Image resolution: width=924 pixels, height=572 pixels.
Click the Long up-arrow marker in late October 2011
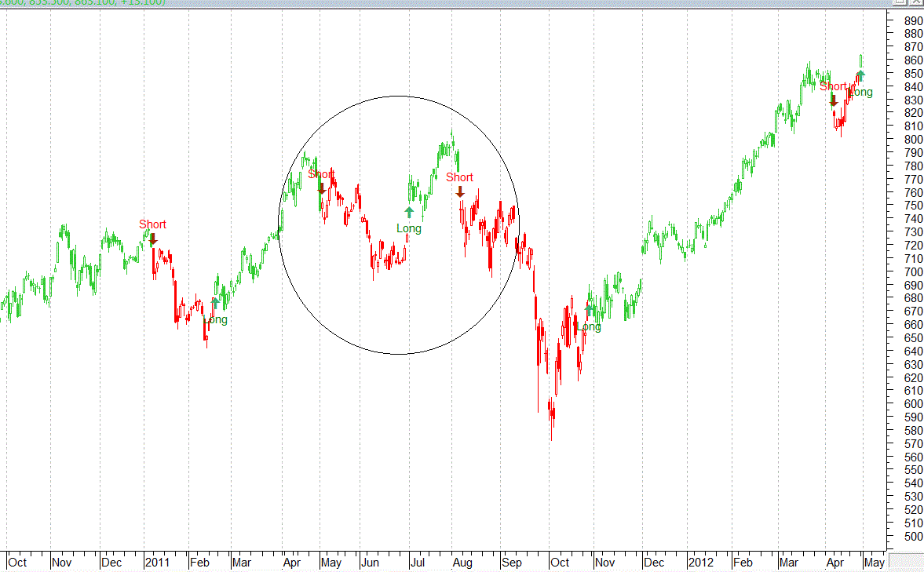(x=590, y=309)
